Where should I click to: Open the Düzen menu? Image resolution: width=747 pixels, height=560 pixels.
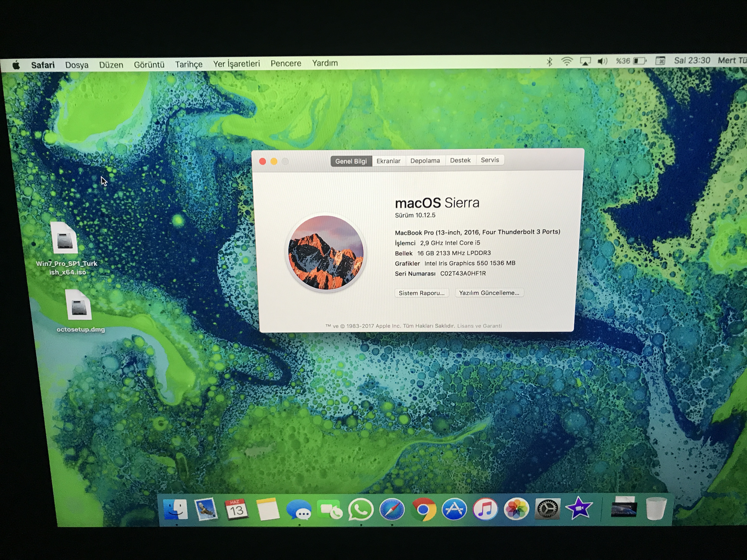[x=111, y=64]
